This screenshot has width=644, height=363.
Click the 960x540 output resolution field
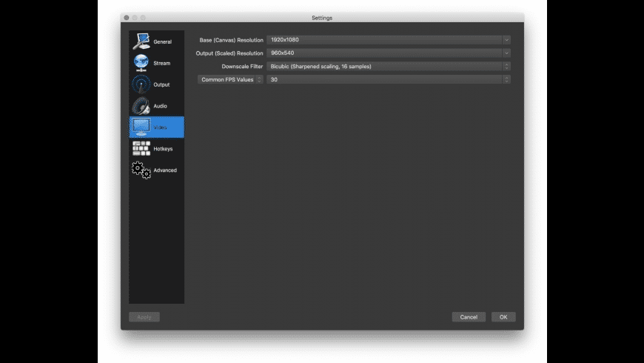click(389, 53)
